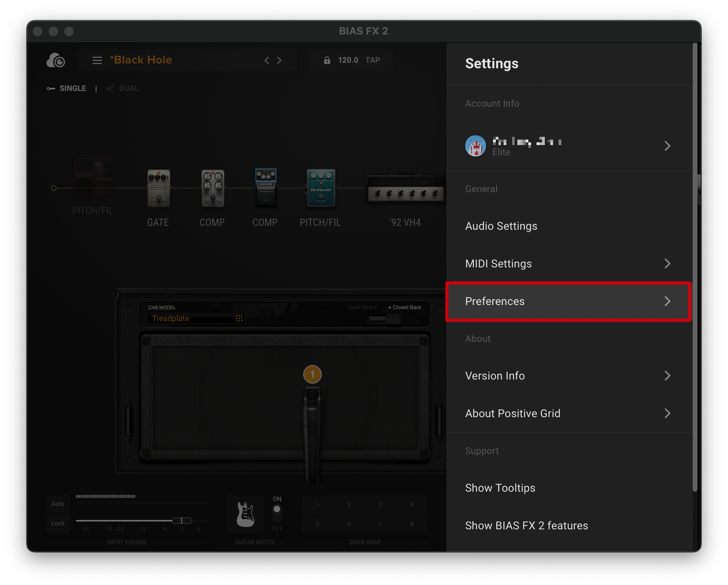Click Show Tooltips

tap(569, 488)
